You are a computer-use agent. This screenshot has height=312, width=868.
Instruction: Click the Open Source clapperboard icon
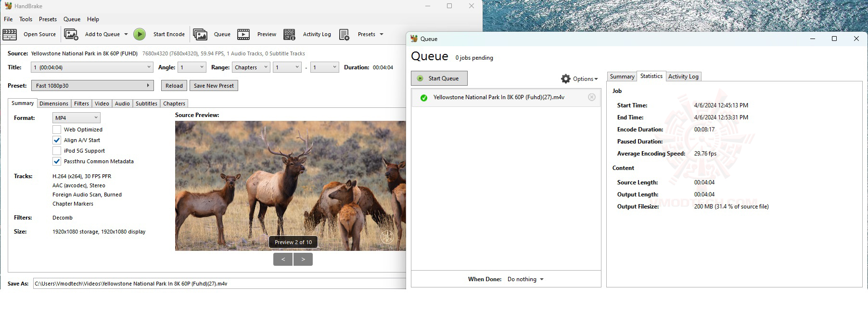pos(10,34)
